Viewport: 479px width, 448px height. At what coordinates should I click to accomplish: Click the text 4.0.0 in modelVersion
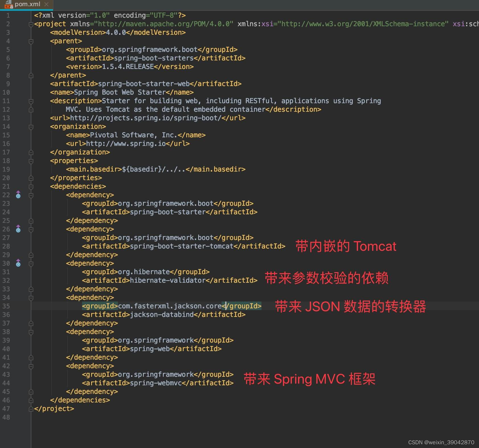click(116, 32)
